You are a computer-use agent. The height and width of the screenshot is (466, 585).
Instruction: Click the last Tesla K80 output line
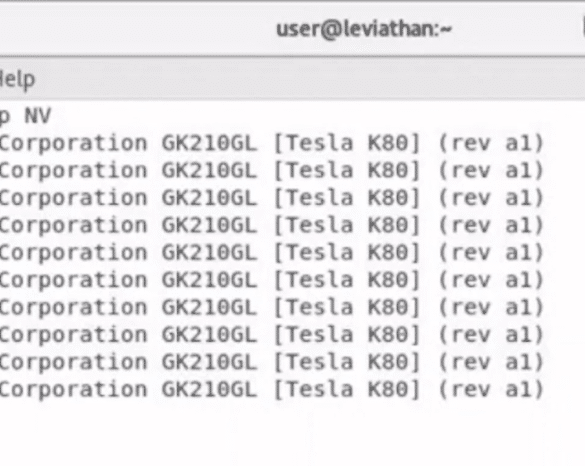point(271,390)
